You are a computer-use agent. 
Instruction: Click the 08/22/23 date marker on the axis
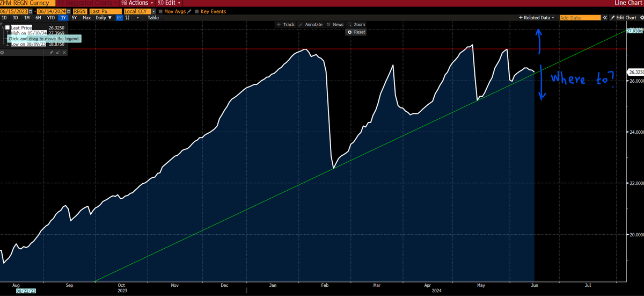coord(26,290)
